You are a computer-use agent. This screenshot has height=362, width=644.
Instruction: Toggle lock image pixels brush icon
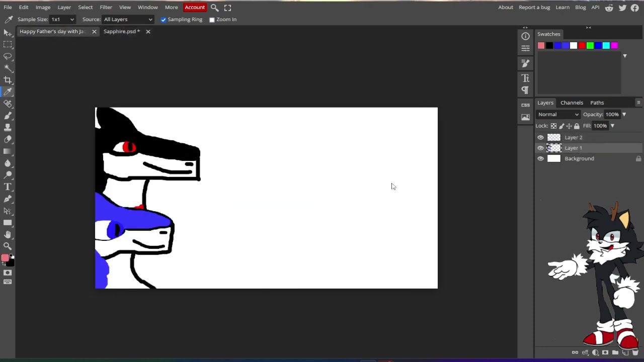[x=561, y=126]
